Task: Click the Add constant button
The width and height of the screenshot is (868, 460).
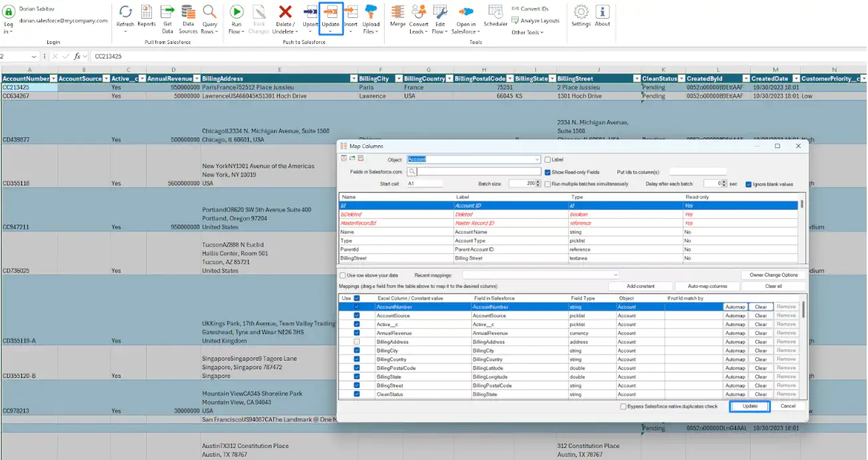Action: (640, 286)
